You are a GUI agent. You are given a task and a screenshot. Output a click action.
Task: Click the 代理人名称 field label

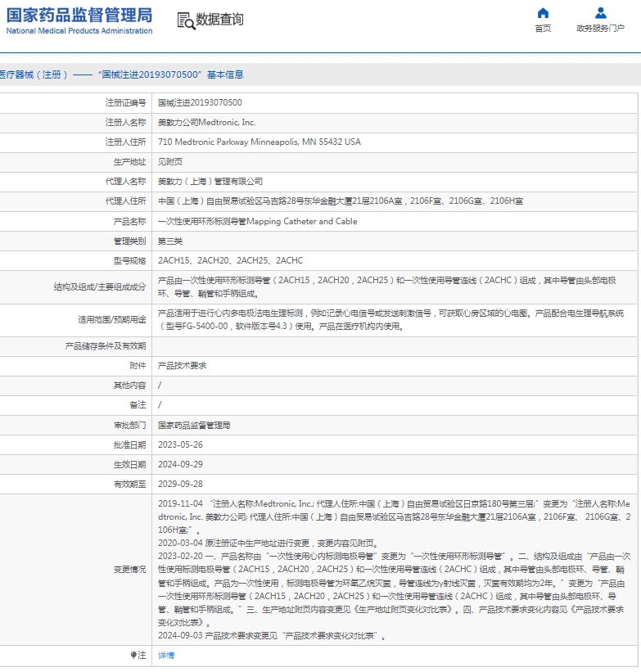[125, 181]
